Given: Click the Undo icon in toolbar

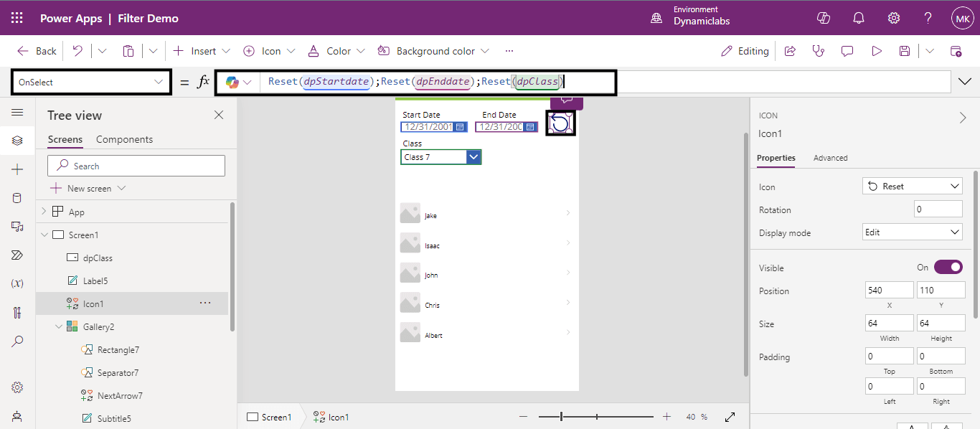Looking at the screenshot, I should (x=77, y=51).
